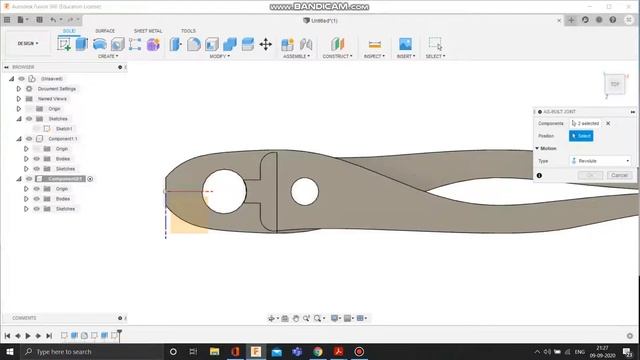Toggle visibility of top-level Origin folder
The height and width of the screenshot is (360, 640).
point(29,109)
